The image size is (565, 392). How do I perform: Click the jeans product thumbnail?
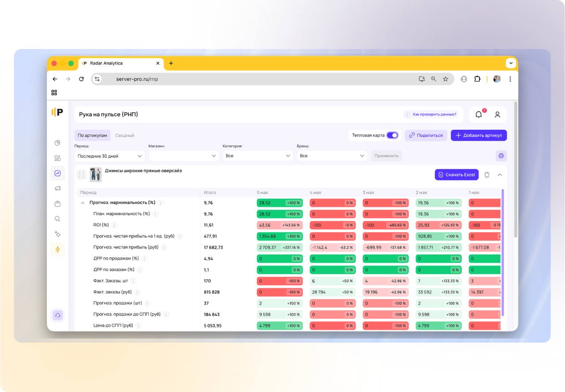[x=96, y=174]
